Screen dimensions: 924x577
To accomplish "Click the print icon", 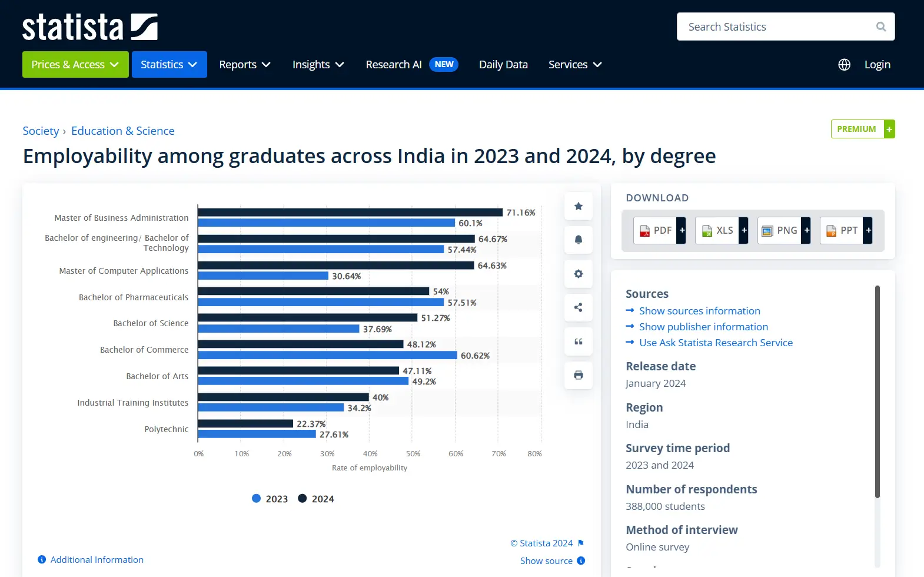I will [x=579, y=375].
